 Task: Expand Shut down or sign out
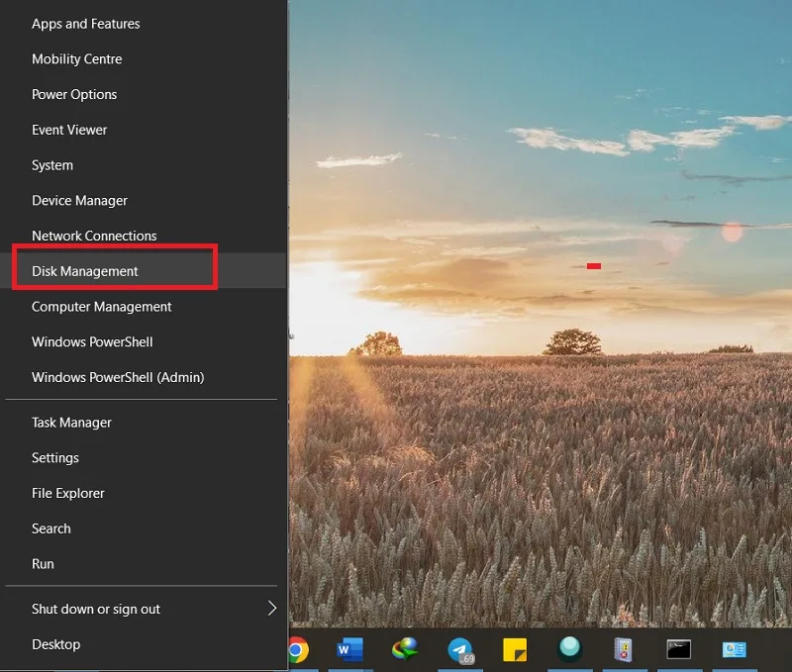[144, 609]
